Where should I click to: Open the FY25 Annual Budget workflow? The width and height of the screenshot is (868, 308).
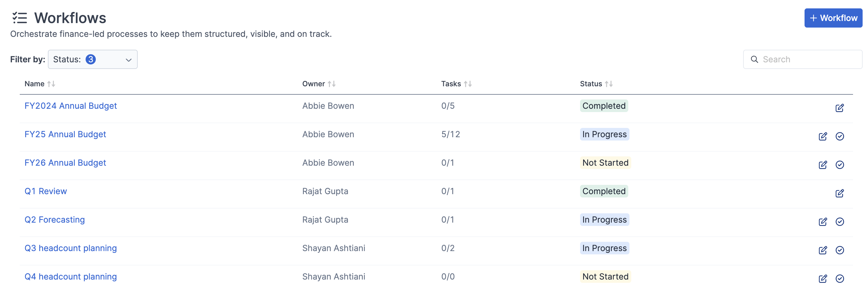[x=65, y=134]
